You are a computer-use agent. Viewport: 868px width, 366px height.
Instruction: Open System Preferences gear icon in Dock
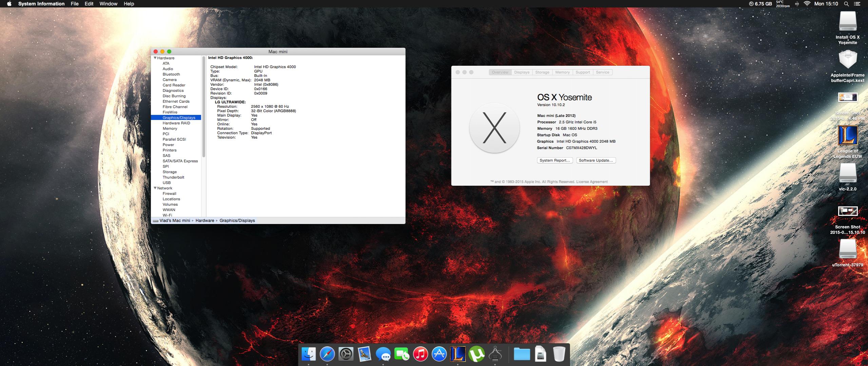tap(346, 354)
